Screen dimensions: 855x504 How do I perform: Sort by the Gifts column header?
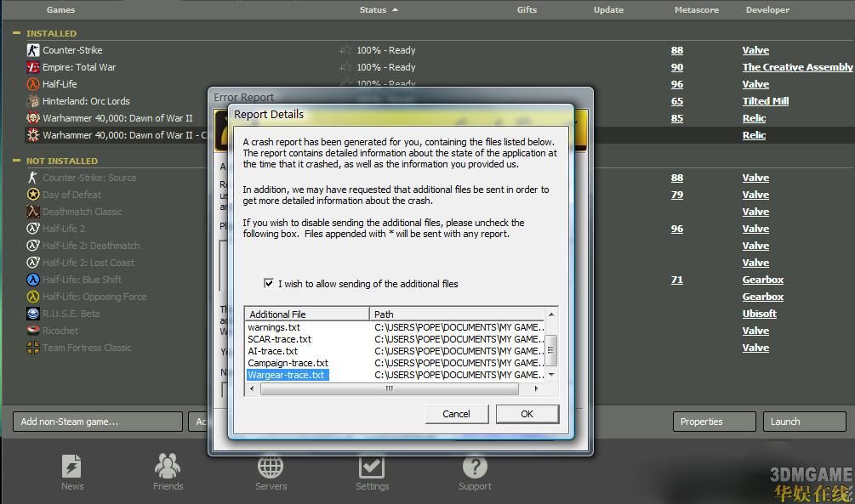[x=527, y=10]
